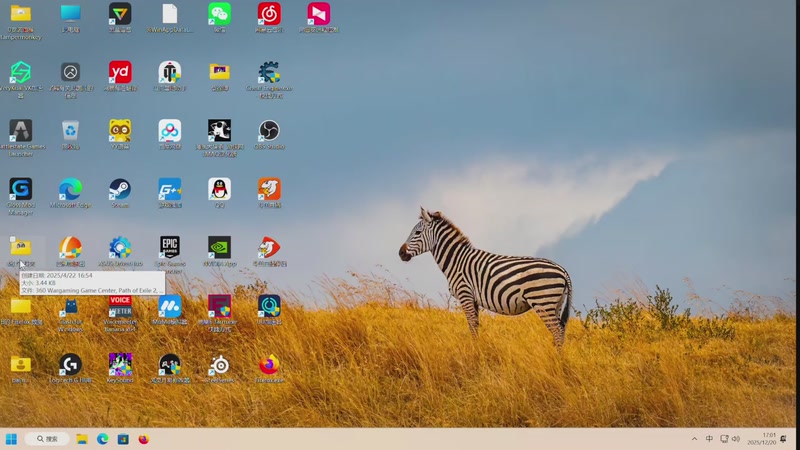The width and height of the screenshot is (800, 450).
Task: Open the Baidu Netdisk shortcut
Action: click(x=169, y=131)
